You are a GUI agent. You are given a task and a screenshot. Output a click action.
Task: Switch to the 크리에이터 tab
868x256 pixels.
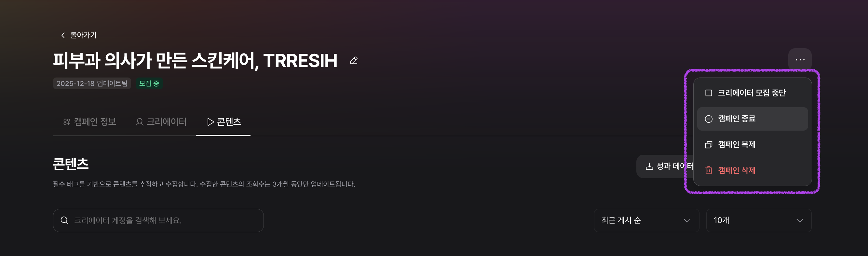161,122
